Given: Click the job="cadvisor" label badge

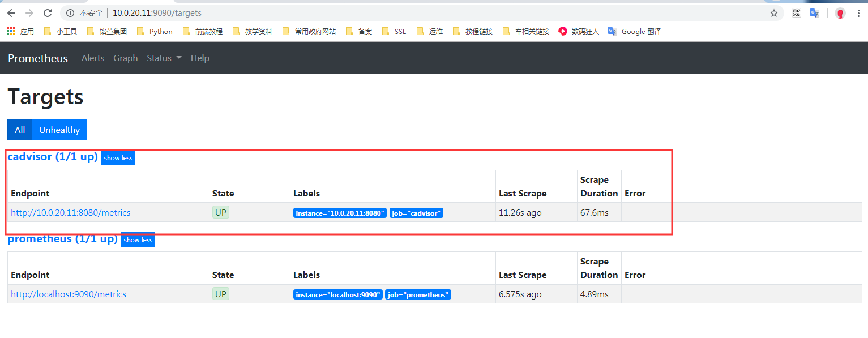Looking at the screenshot, I should coord(416,213).
